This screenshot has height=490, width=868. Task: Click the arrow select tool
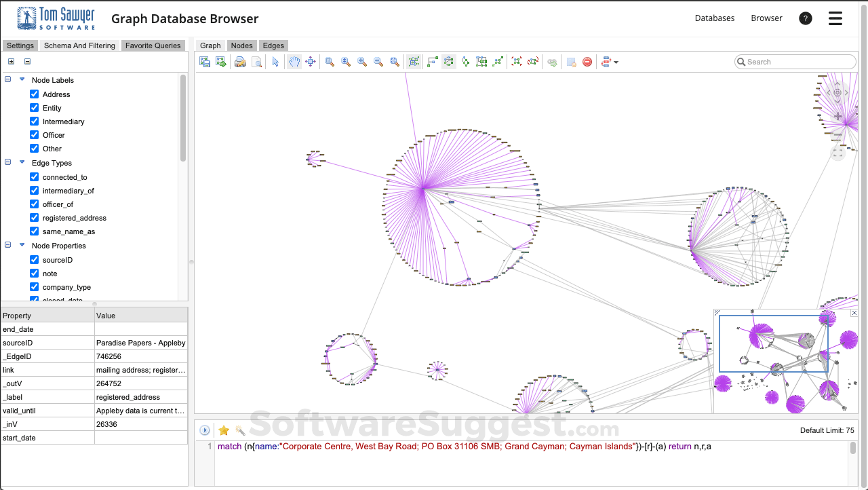275,62
